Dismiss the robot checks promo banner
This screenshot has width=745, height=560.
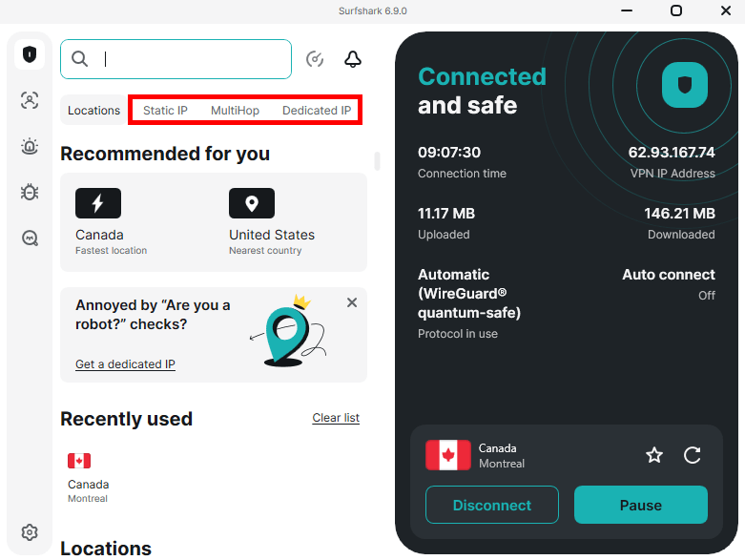click(352, 302)
